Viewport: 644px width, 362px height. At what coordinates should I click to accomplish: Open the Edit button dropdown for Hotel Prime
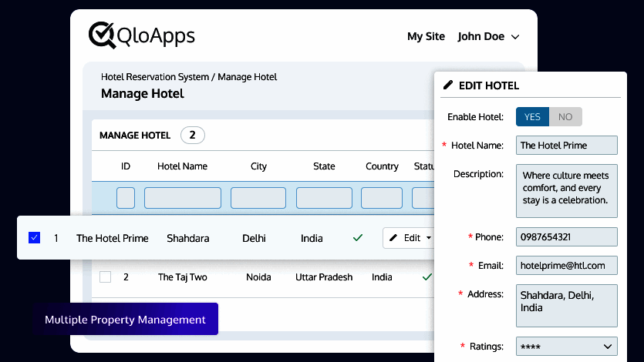[x=428, y=238]
